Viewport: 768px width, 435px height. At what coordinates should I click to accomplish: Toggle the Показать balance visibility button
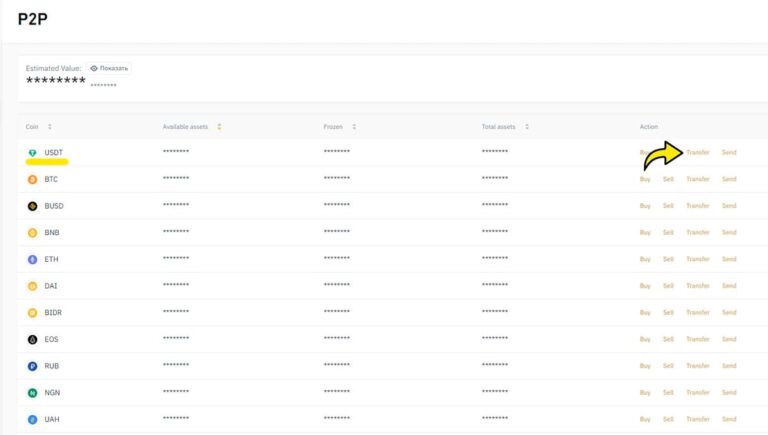pyautogui.click(x=109, y=68)
